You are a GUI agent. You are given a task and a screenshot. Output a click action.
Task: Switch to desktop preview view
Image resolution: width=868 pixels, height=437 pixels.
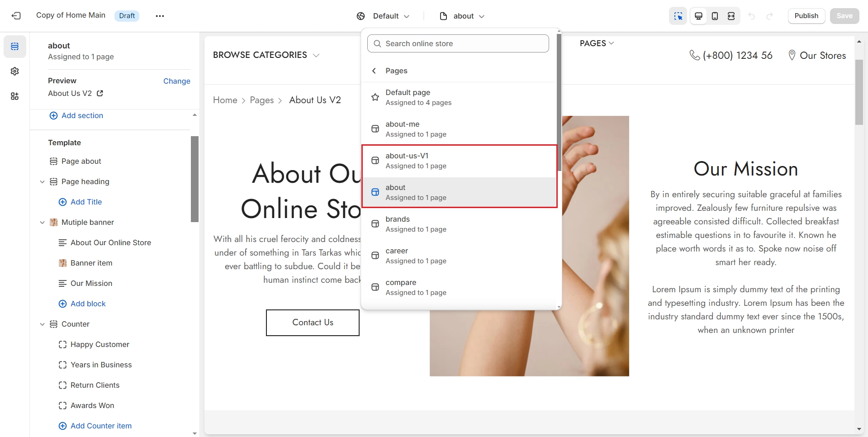click(x=698, y=16)
